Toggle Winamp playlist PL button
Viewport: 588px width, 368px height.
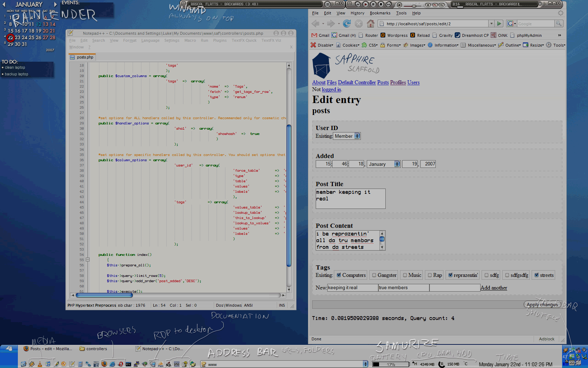tap(435, 5)
